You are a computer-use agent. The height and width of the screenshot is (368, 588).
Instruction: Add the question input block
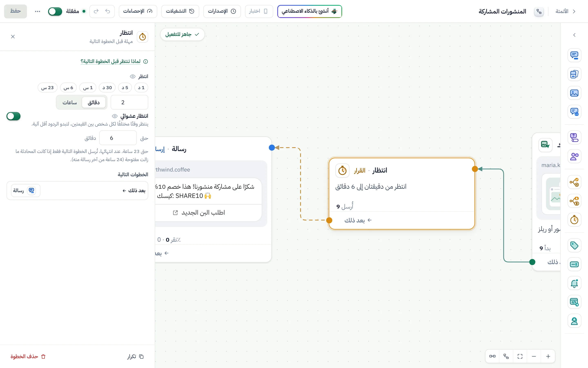click(x=574, y=138)
